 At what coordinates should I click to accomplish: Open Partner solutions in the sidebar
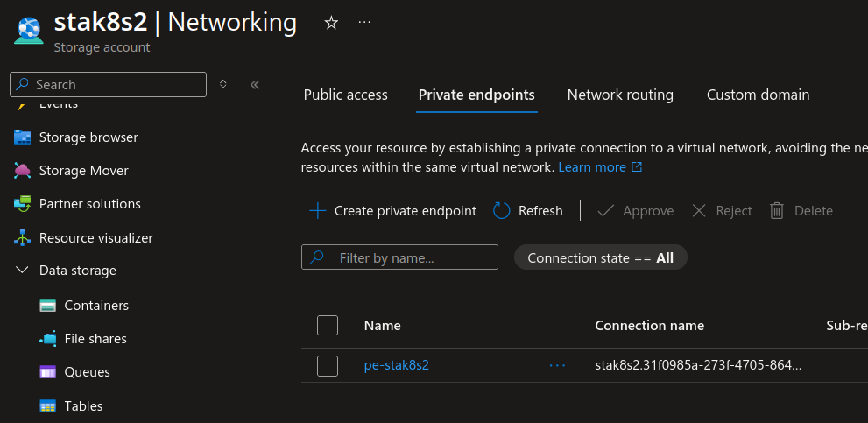click(x=89, y=204)
